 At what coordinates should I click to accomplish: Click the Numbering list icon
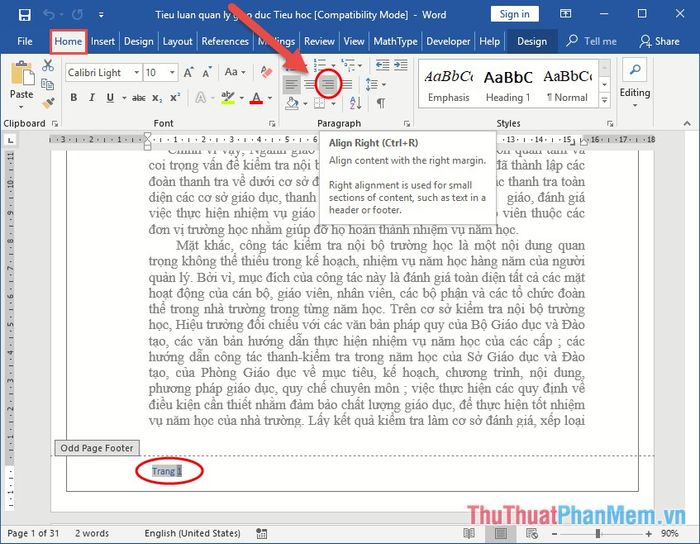(322, 65)
